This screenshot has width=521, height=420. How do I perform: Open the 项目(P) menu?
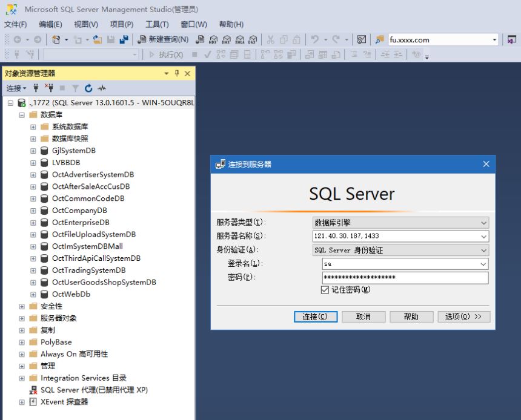tap(122, 24)
